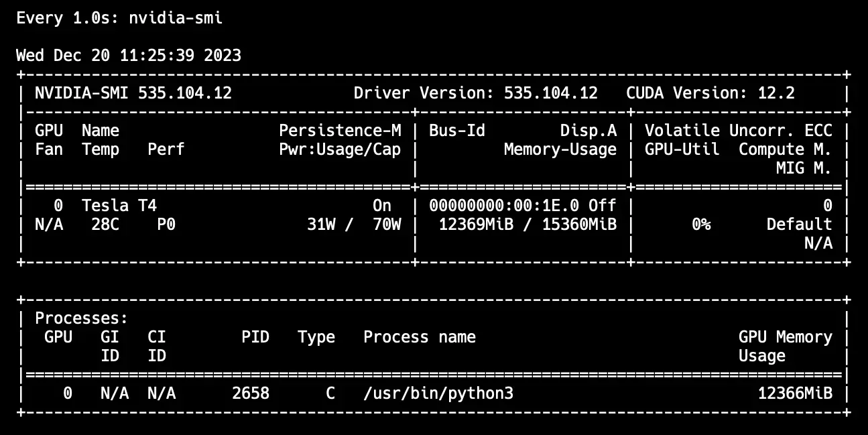Select the timestamp 'Wed Dec 20 11:25:39 2023'
868x435 pixels.
[129, 56]
